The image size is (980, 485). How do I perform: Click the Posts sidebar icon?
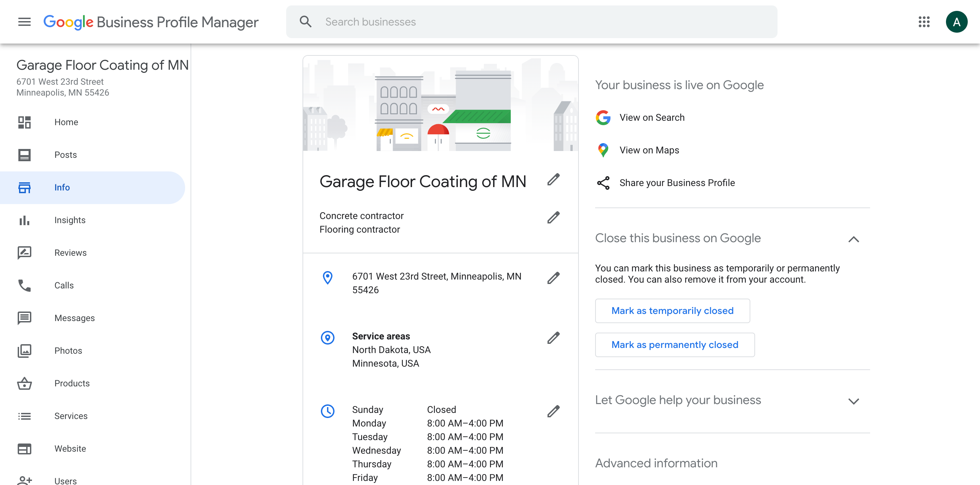pos(25,154)
